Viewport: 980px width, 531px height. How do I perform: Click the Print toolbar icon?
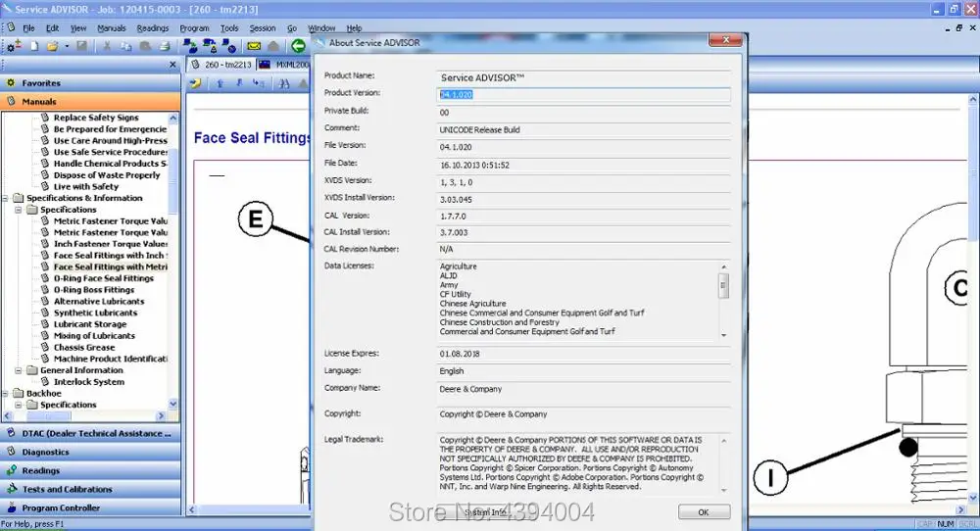pos(165,46)
